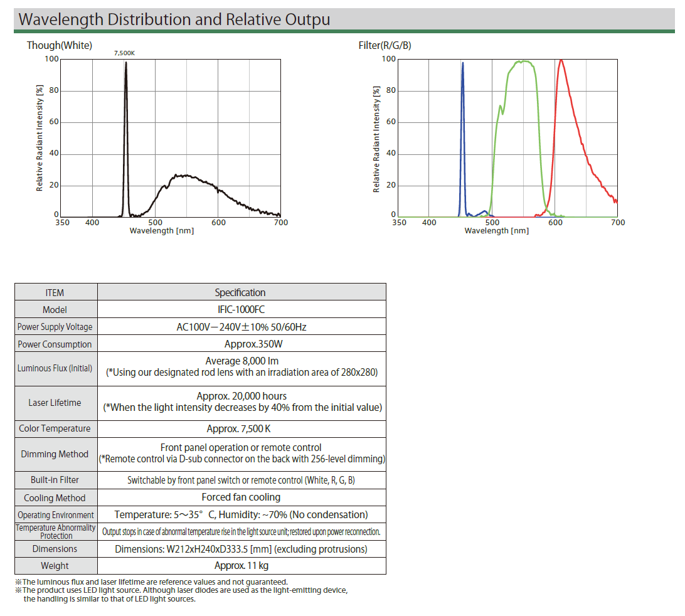Viewport: 685px width, 616px height.
Task: Click the "Power Supply Voltage" row label
Action: (55, 327)
